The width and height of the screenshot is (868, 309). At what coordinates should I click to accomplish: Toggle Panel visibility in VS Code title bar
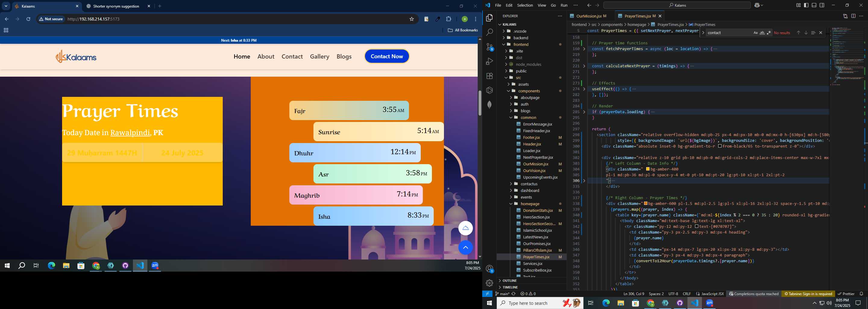(814, 5)
